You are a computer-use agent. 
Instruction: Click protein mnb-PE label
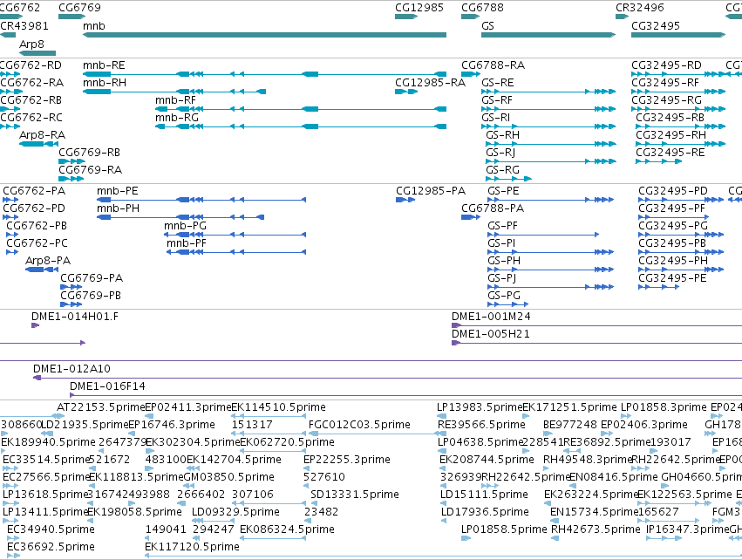point(118,191)
